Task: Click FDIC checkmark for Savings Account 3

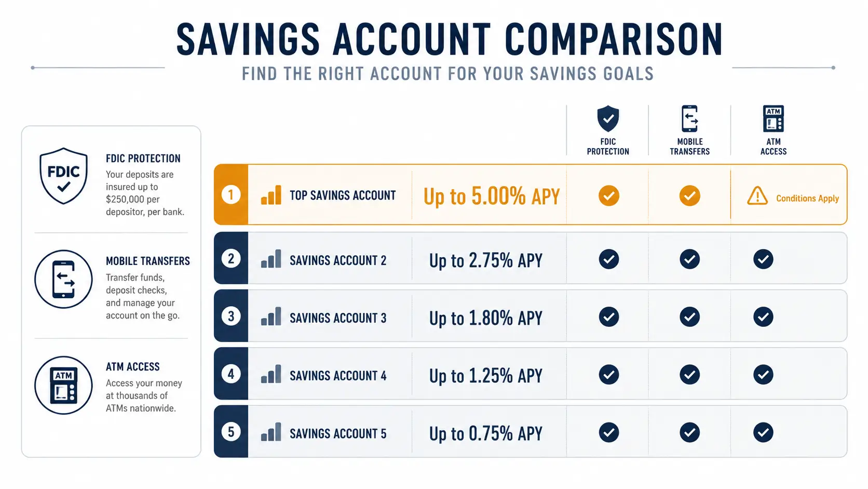Action: [608, 316]
